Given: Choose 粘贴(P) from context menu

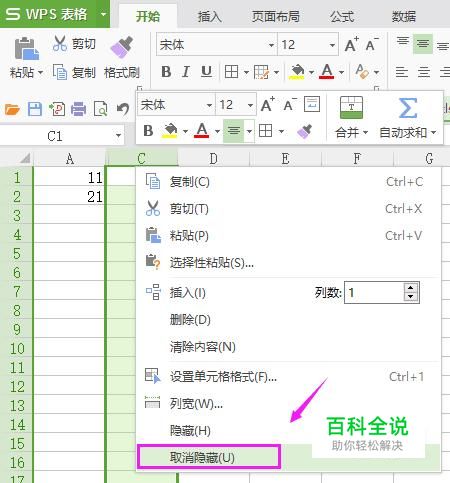Looking at the screenshot, I should [x=288, y=236].
